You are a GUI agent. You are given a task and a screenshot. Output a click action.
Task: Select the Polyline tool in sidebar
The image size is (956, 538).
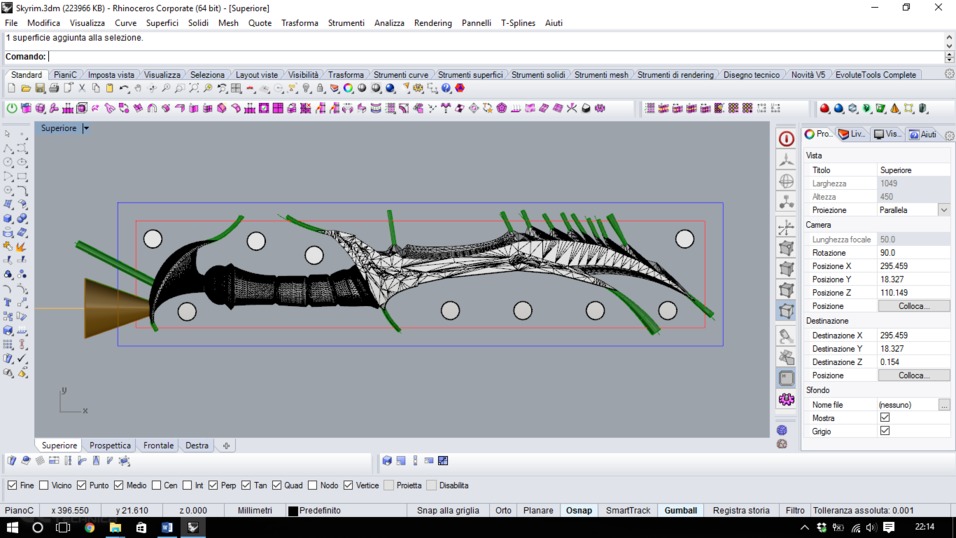[8, 148]
